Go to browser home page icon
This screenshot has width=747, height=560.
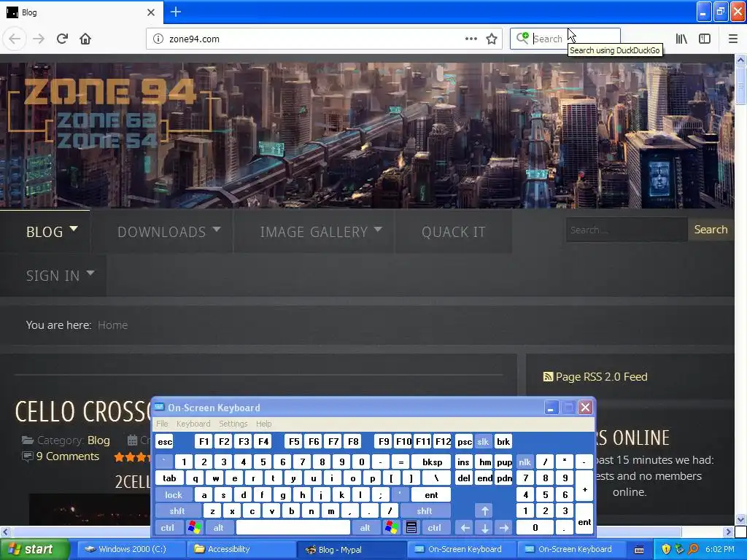85,39
